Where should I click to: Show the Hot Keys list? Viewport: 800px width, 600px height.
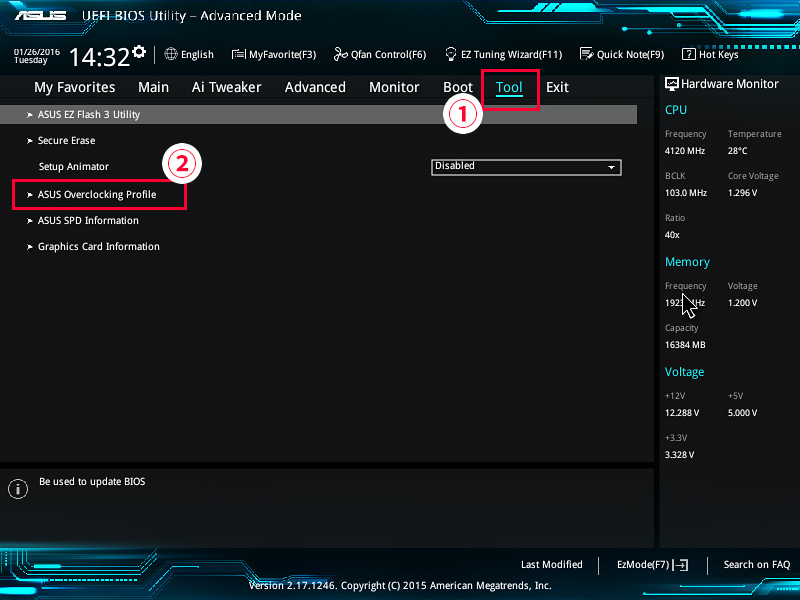pyautogui.click(x=710, y=54)
